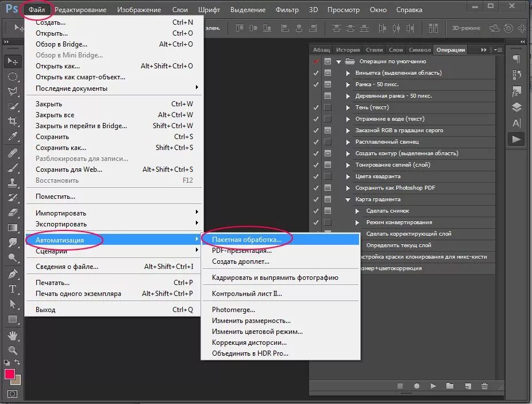Select the Elliptical Marquee tool
Image resolution: width=532 pixels, height=404 pixels.
[13, 76]
